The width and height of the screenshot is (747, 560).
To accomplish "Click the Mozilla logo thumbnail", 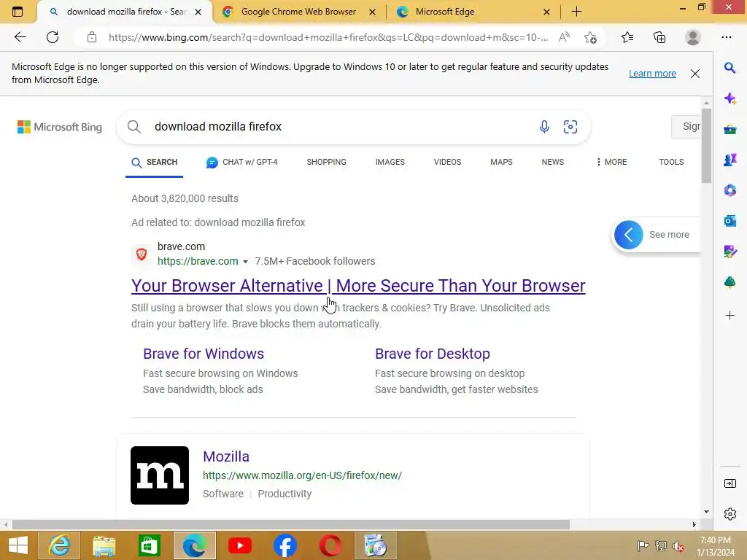I will (160, 475).
